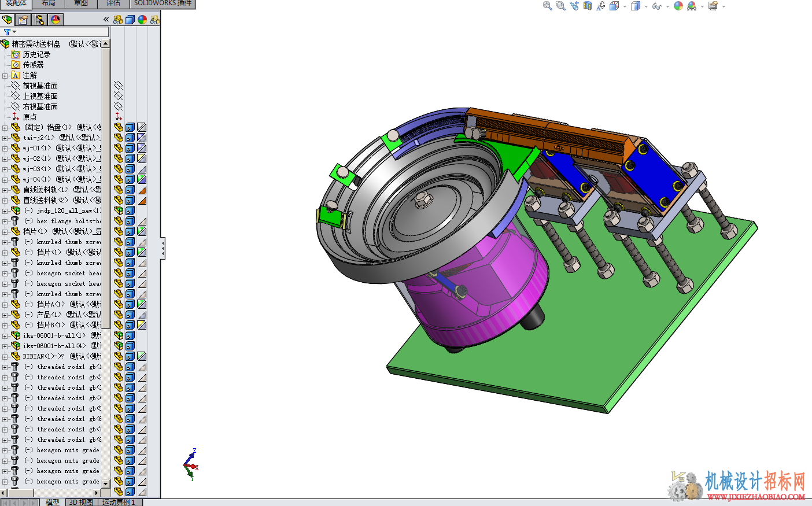Click the Apply Scene icon
812x506 pixels.
(x=692, y=6)
